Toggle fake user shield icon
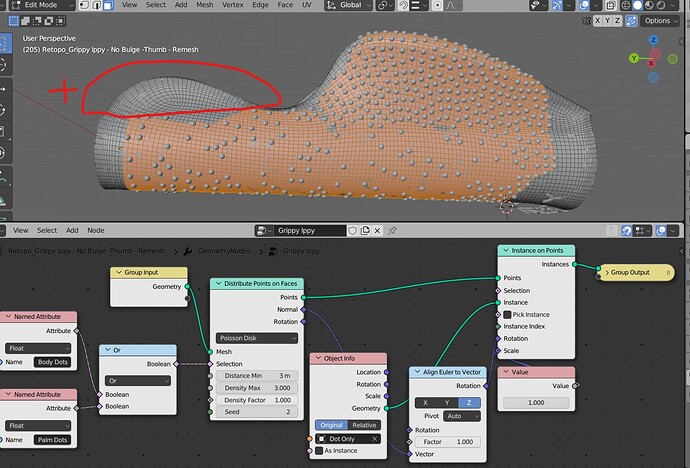690x468 pixels. [352, 230]
